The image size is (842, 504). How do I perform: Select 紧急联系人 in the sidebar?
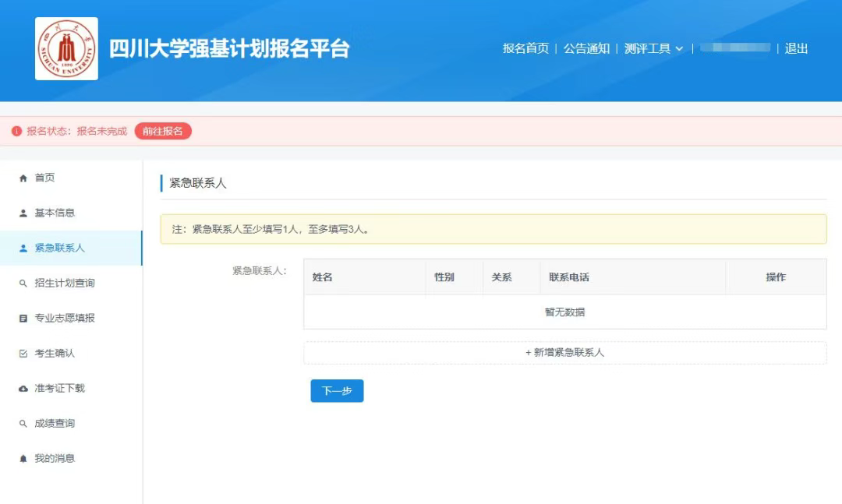[x=59, y=248]
